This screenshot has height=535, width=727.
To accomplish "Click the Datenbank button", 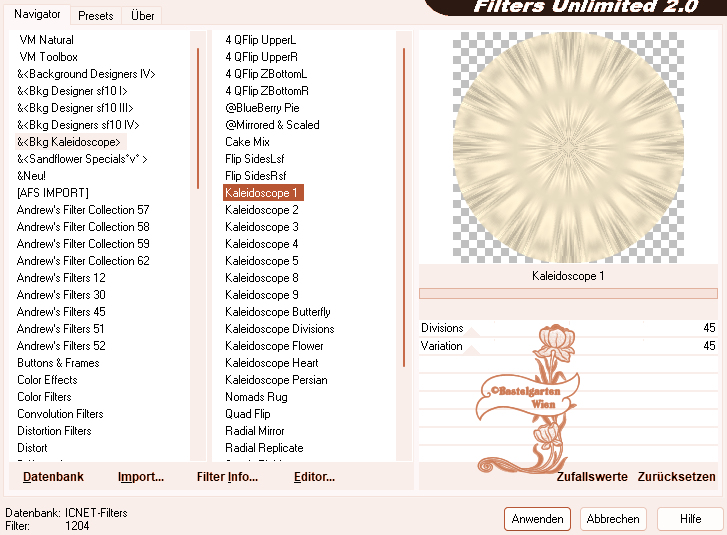I will (53, 477).
